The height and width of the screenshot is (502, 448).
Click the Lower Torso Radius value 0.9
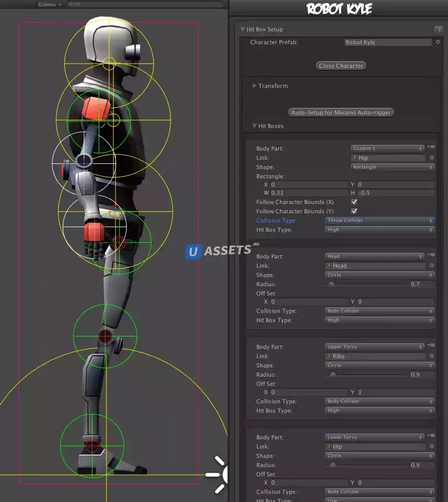[x=422, y=465]
